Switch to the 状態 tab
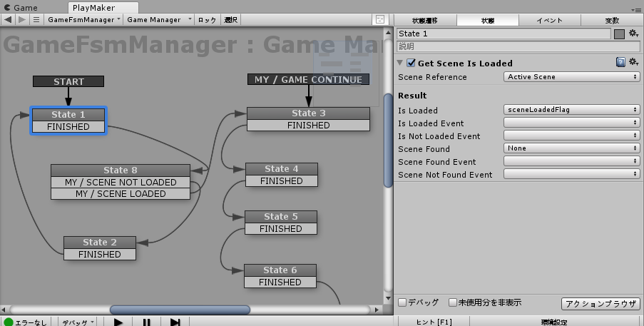644x326 pixels. (488, 20)
